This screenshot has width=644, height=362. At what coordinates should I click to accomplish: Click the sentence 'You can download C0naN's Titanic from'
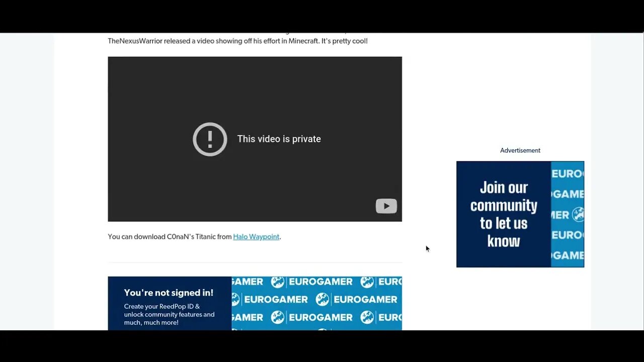(x=170, y=237)
